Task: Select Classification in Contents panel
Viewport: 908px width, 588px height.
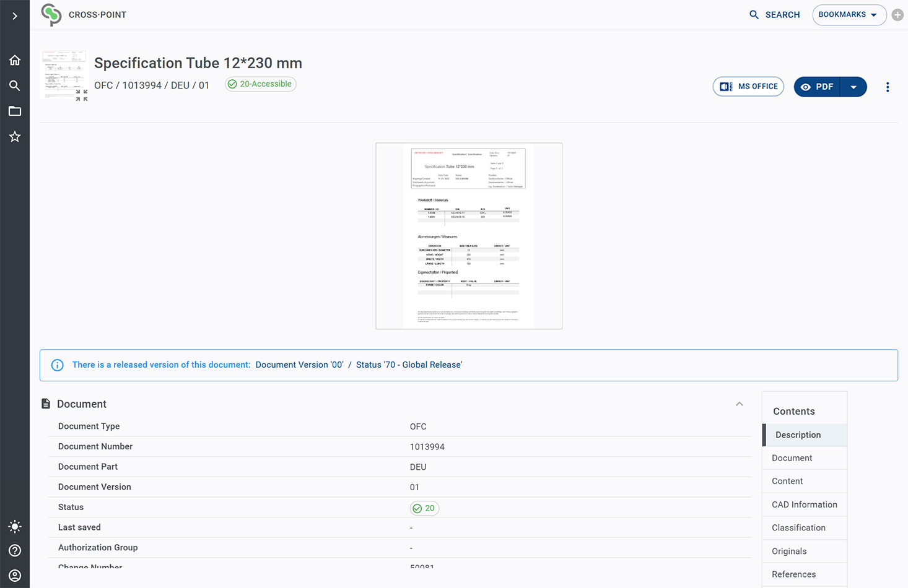Action: [x=798, y=528]
